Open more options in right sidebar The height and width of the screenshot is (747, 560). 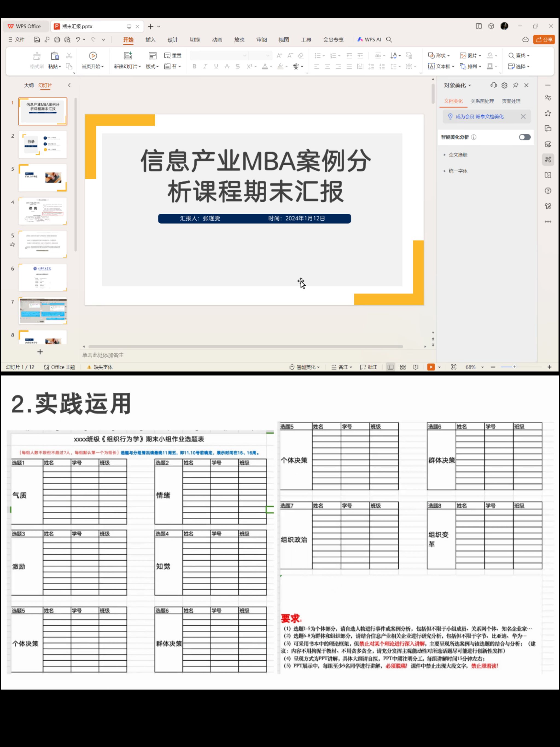[x=548, y=222]
